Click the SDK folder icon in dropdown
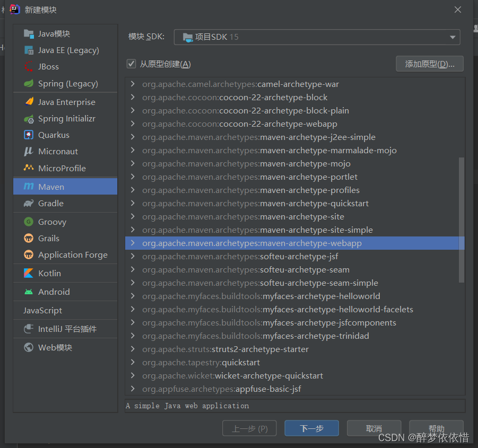Image resolution: width=478 pixels, height=448 pixels. click(187, 37)
